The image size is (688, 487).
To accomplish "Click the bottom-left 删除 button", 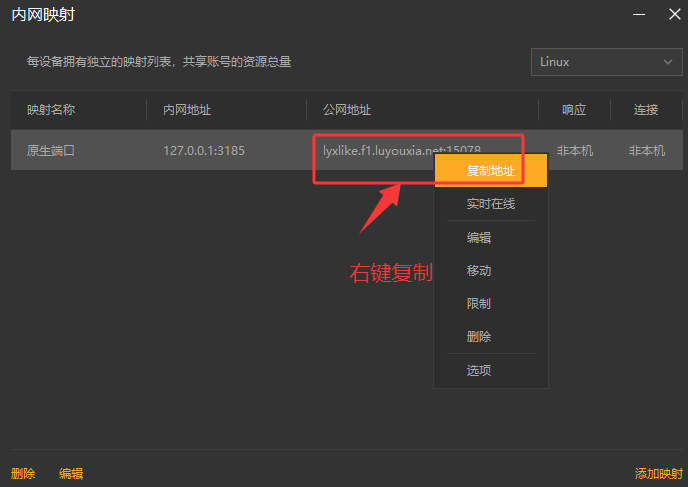I will coord(23,473).
